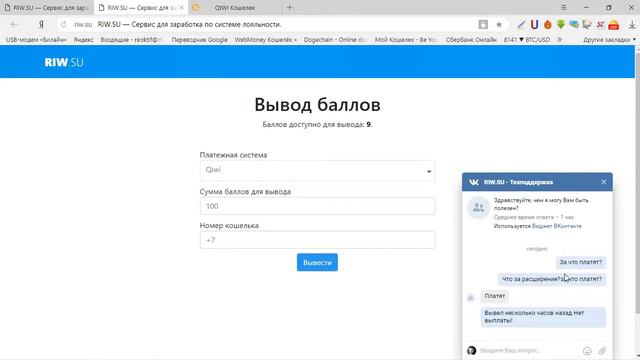This screenshot has height=360, width=640.
Task: Open Переводчик Google bookmark
Action: 200,40
